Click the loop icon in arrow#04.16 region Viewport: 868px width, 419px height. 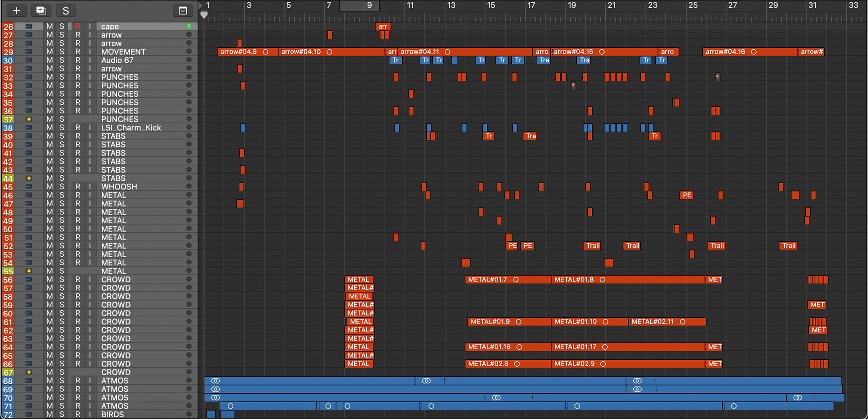click(x=754, y=52)
